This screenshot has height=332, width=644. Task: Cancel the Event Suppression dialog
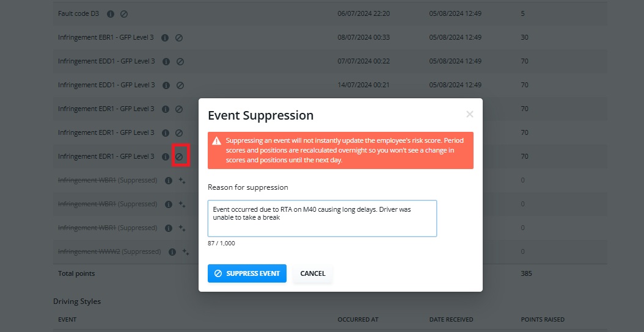coord(313,273)
